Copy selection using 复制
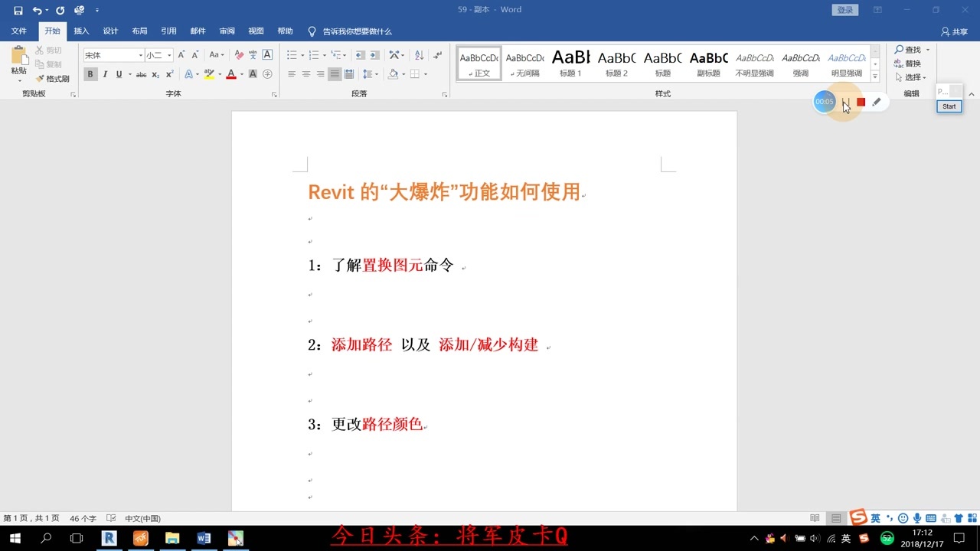 pos(48,64)
